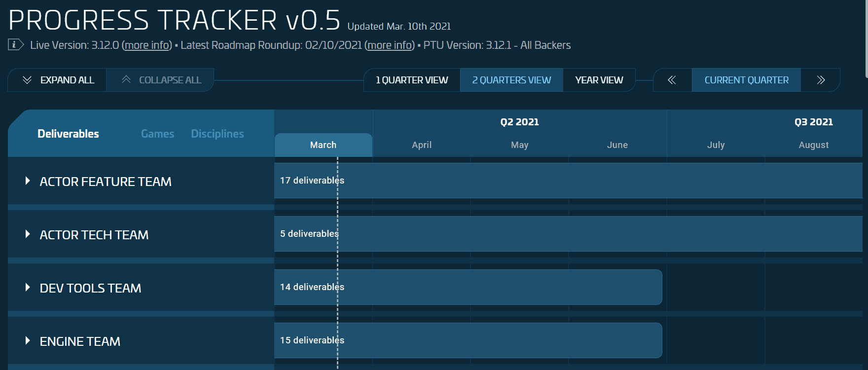This screenshot has width=868, height=370.
Task: Click the Expand All double-chevron icon
Action: tap(27, 80)
